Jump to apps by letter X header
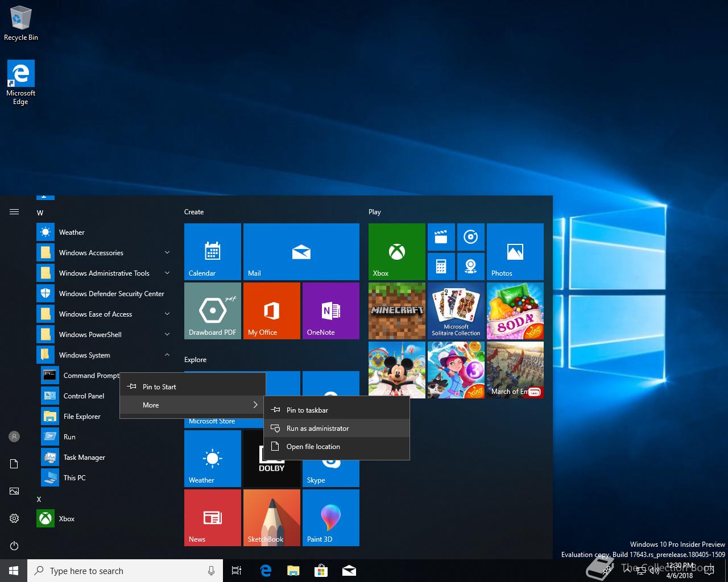Image resolution: width=728 pixels, height=582 pixels. (39, 500)
